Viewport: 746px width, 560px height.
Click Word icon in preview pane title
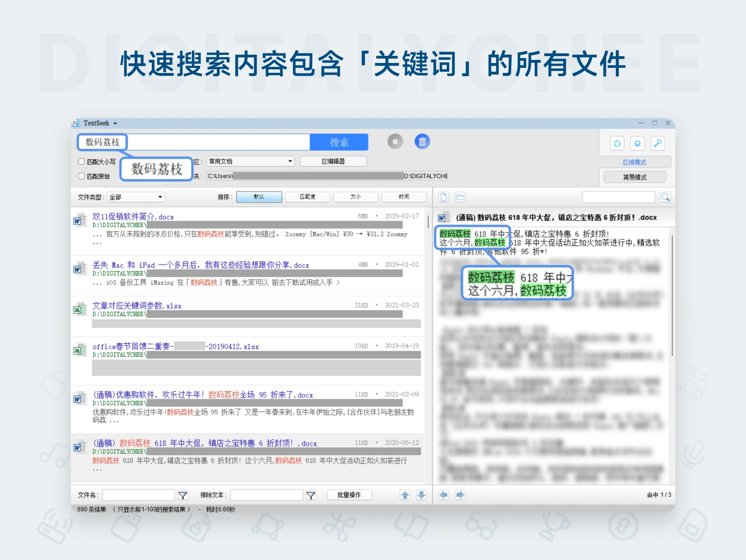point(444,217)
